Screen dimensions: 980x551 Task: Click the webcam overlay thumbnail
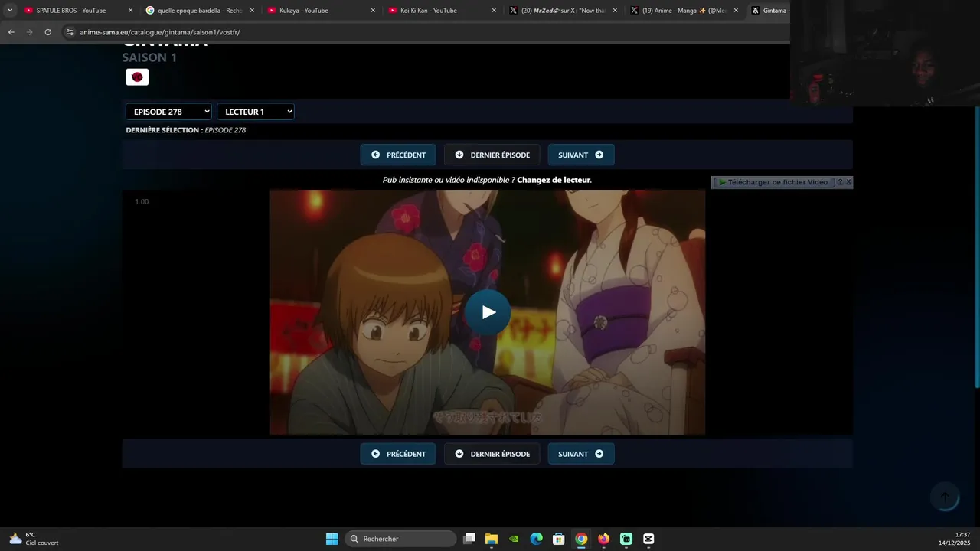885,52
